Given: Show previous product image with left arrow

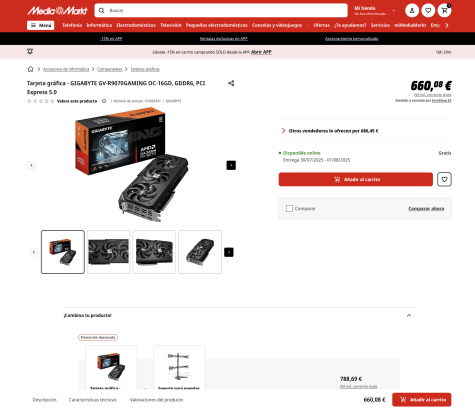Looking at the screenshot, I should 32,165.
